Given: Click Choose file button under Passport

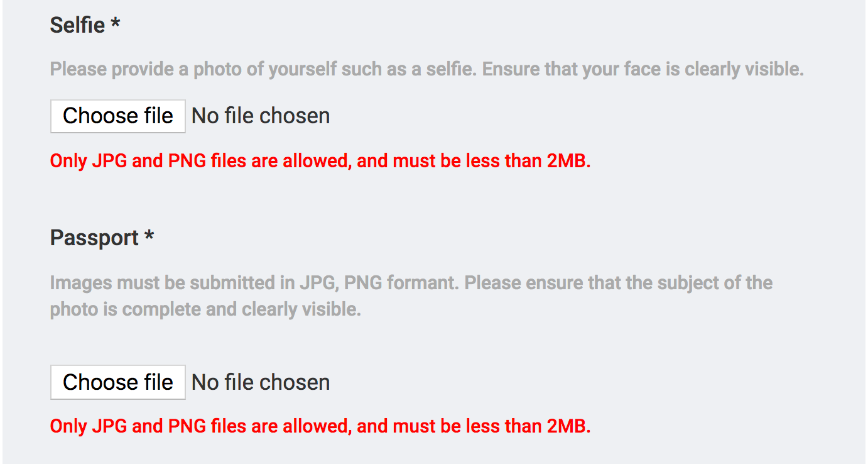Looking at the screenshot, I should 118,382.
